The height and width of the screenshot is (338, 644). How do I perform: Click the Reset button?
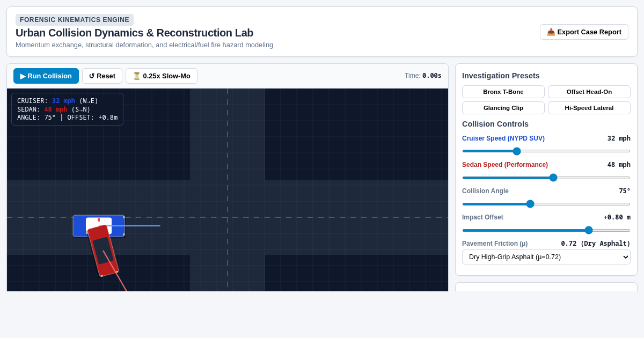point(102,76)
